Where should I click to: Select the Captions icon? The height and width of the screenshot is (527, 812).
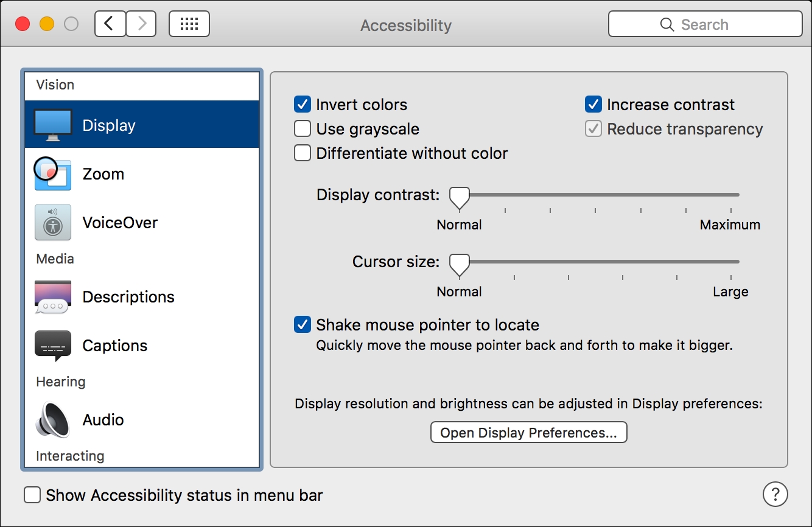click(x=52, y=345)
